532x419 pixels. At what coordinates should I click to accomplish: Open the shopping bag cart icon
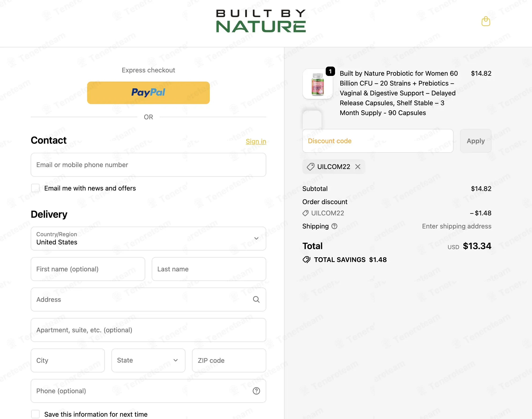pos(485,21)
